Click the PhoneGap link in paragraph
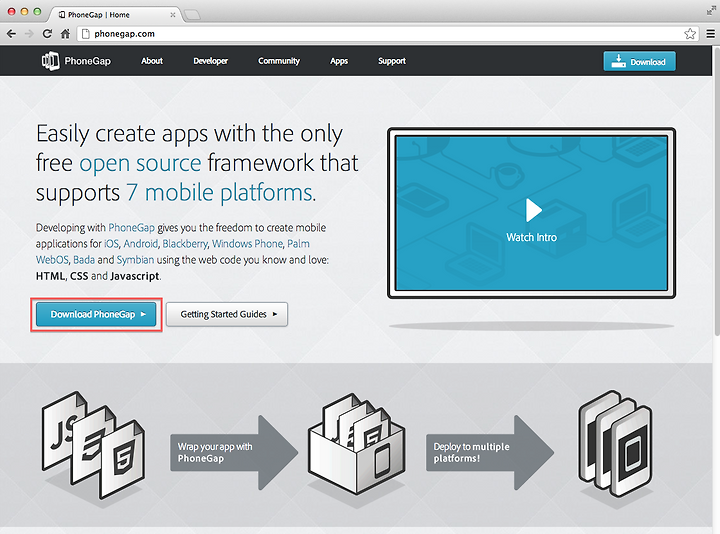This screenshot has width=720, height=534. coord(131,228)
